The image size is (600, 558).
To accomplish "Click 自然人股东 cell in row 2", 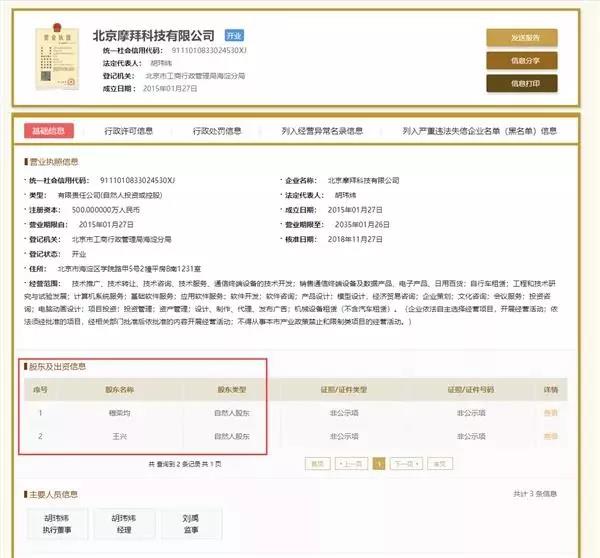I will 232,436.
